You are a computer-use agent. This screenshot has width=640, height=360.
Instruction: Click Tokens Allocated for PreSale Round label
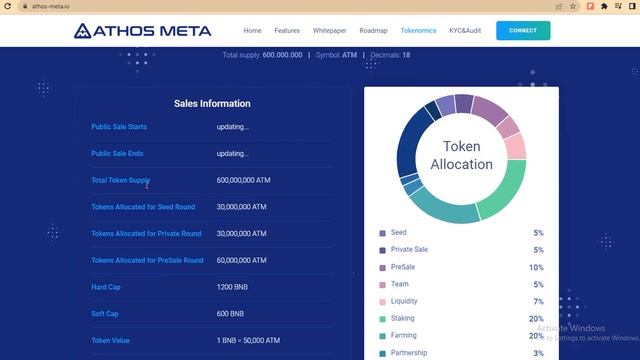(147, 260)
